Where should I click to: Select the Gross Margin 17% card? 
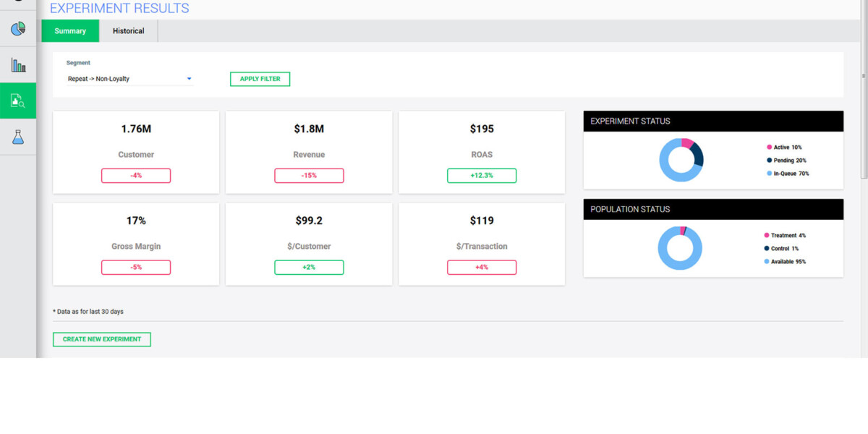tap(136, 244)
